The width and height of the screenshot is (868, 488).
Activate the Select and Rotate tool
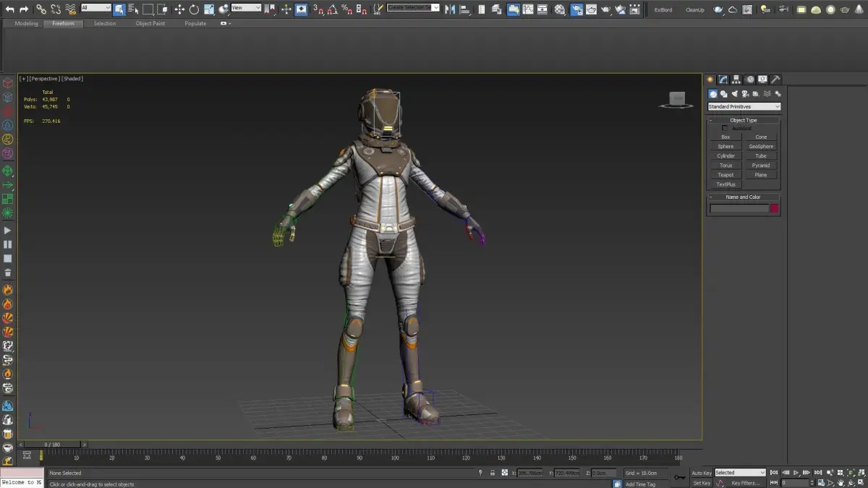[194, 9]
